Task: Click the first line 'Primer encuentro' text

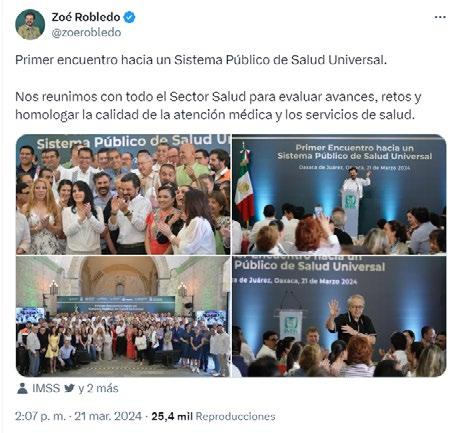Action: [x=201, y=60]
